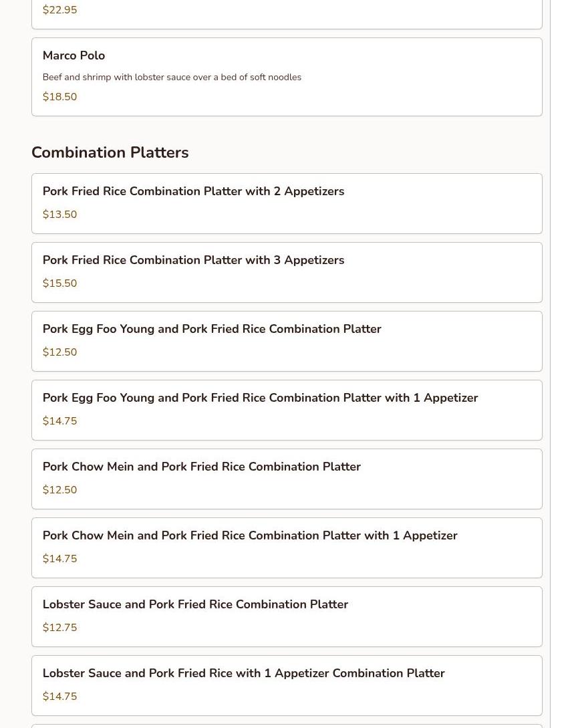Click price of Pork Chow Mein with 1 Appetizer

(x=59, y=559)
